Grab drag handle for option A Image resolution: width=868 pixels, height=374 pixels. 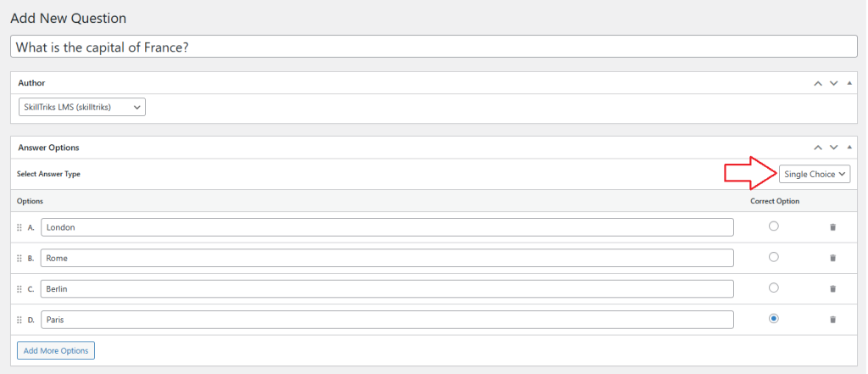click(x=19, y=227)
